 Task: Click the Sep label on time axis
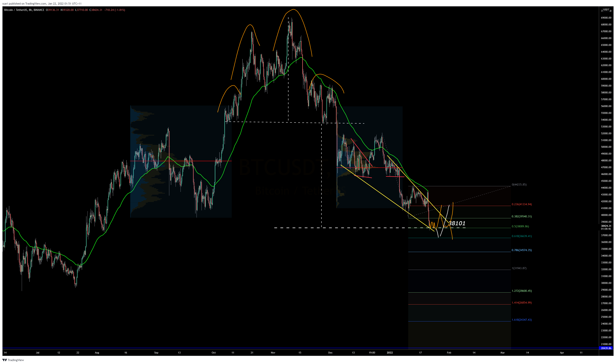click(x=156, y=352)
